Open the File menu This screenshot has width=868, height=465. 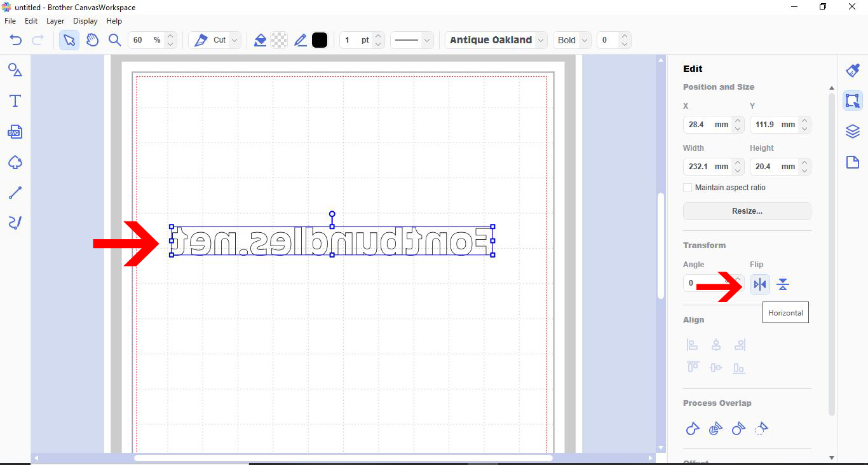pos(10,21)
